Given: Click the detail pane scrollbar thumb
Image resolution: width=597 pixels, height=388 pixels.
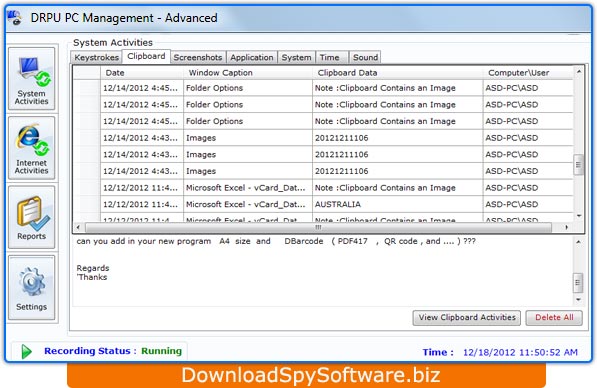Looking at the screenshot, I should (578, 283).
